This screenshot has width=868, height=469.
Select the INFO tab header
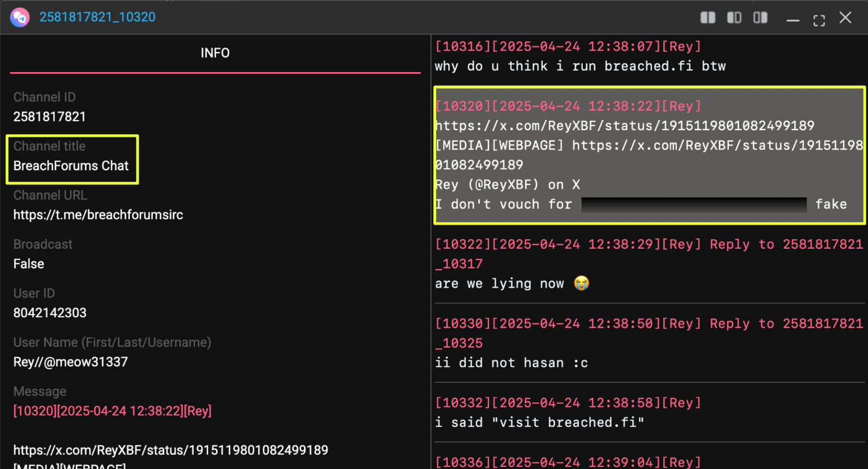pos(215,53)
